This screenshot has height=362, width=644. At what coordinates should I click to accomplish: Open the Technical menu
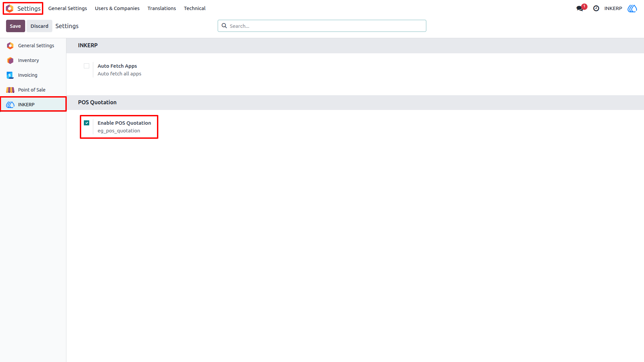(x=195, y=8)
